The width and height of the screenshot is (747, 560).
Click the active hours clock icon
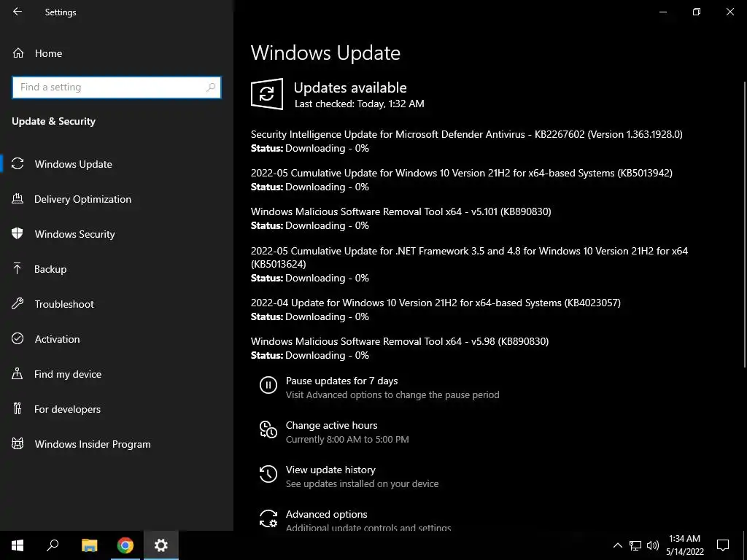pyautogui.click(x=268, y=429)
